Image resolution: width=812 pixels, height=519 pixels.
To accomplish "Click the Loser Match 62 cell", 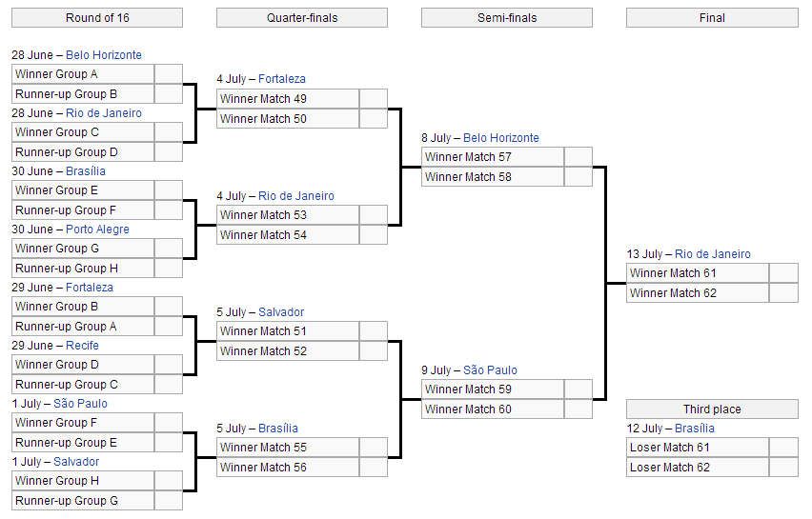I will click(697, 468).
